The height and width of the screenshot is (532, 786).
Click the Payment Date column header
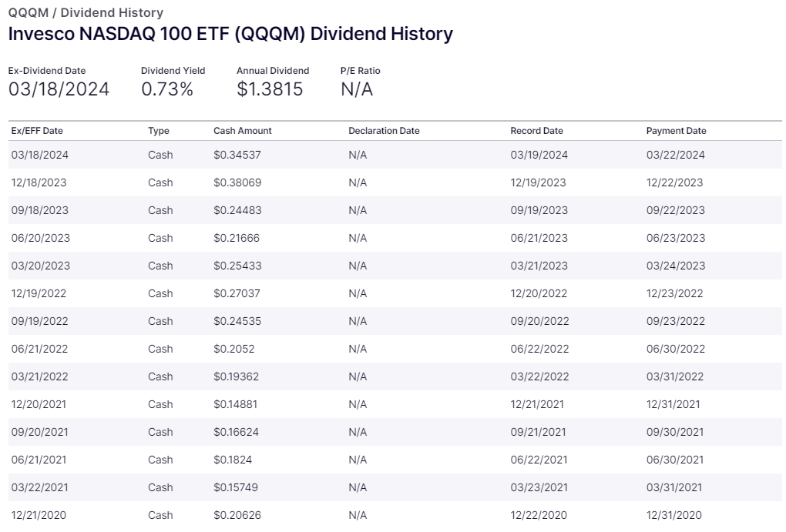(676, 131)
